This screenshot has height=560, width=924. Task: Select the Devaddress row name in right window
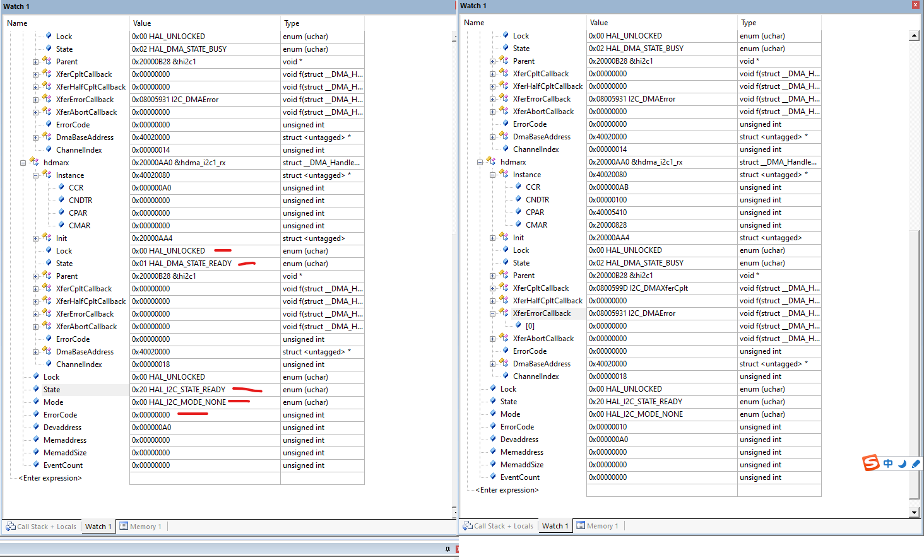(x=519, y=440)
